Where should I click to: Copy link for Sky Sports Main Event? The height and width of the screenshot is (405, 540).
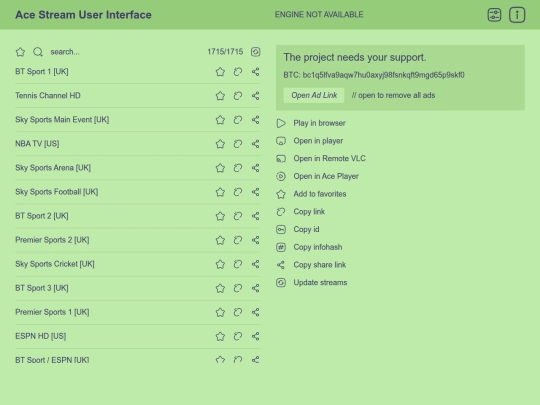click(x=238, y=120)
